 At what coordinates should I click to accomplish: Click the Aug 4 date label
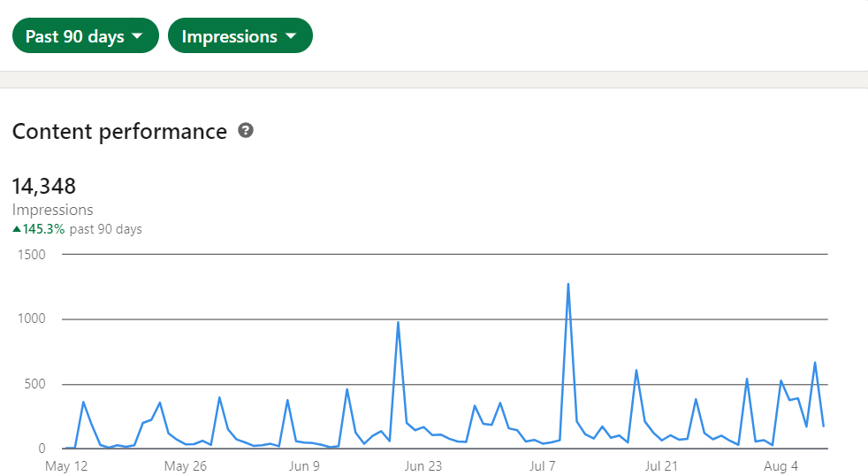coord(780,466)
